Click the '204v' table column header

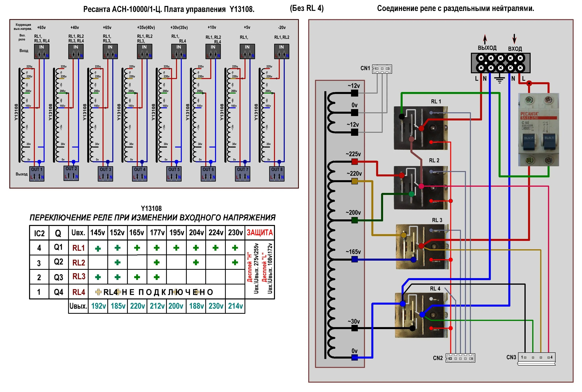pyautogui.click(x=196, y=233)
